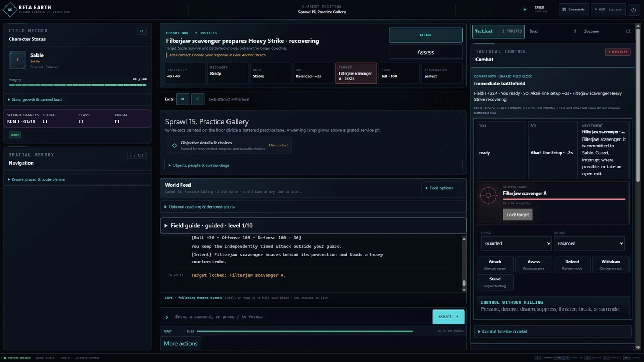Switch to the Tactical tab

coord(499,31)
